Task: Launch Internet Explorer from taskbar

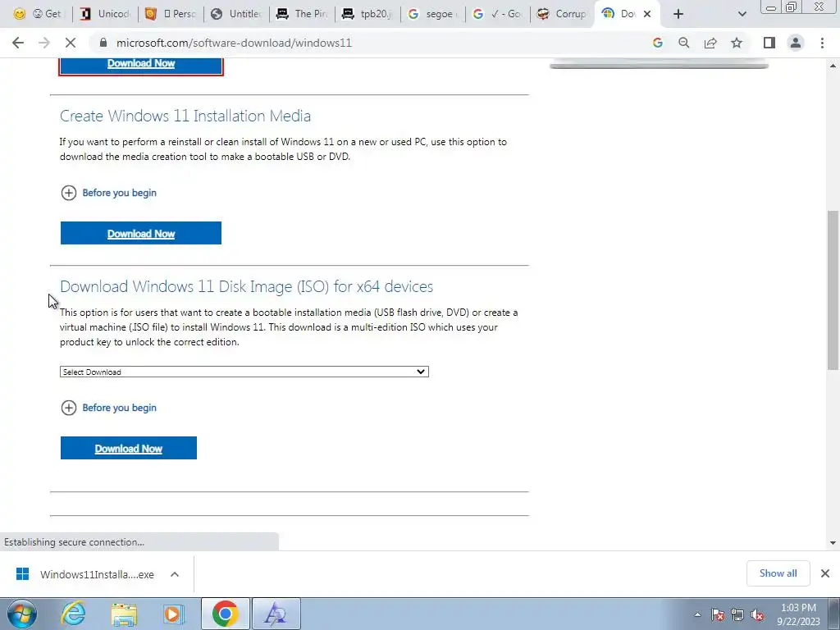Action: click(74, 614)
